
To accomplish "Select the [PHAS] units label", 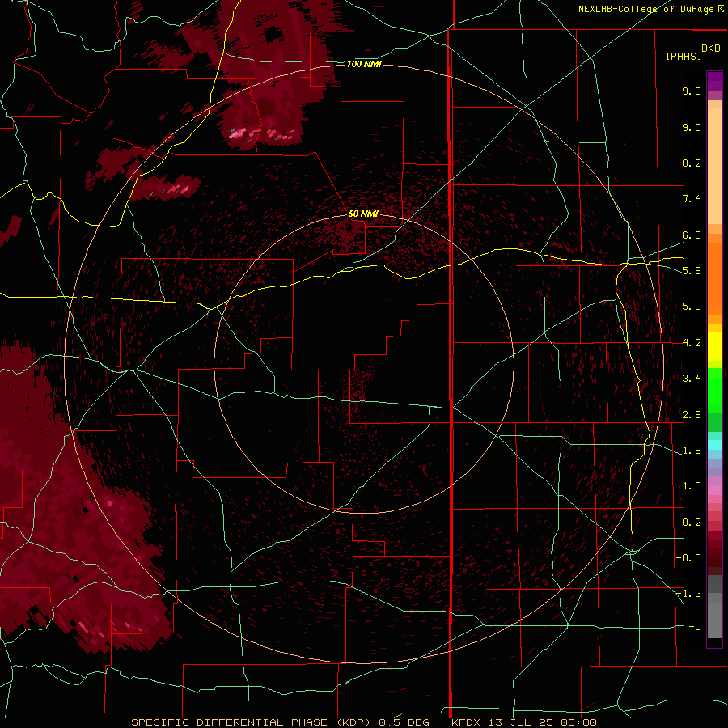I will coord(684,56).
